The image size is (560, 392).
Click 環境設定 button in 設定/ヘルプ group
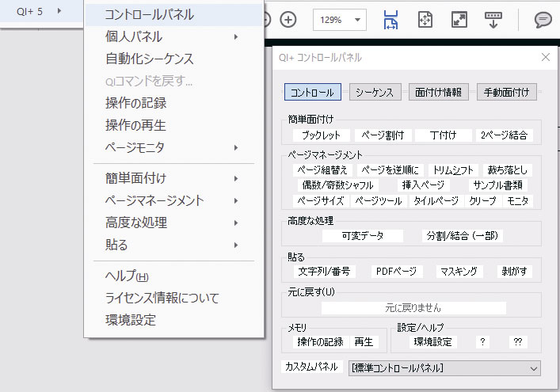(432, 342)
